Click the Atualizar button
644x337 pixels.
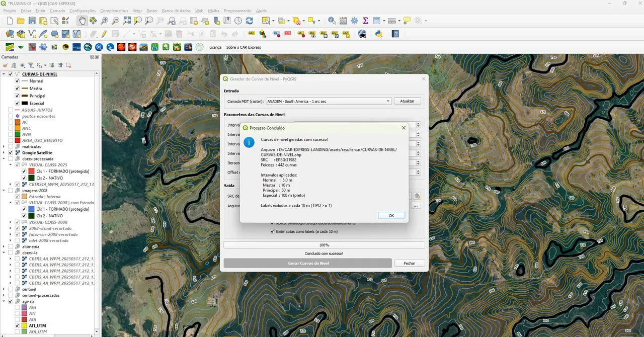point(407,101)
